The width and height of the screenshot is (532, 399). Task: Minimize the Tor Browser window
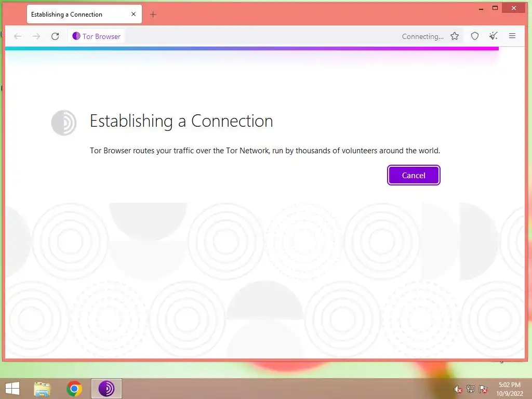coord(481,8)
